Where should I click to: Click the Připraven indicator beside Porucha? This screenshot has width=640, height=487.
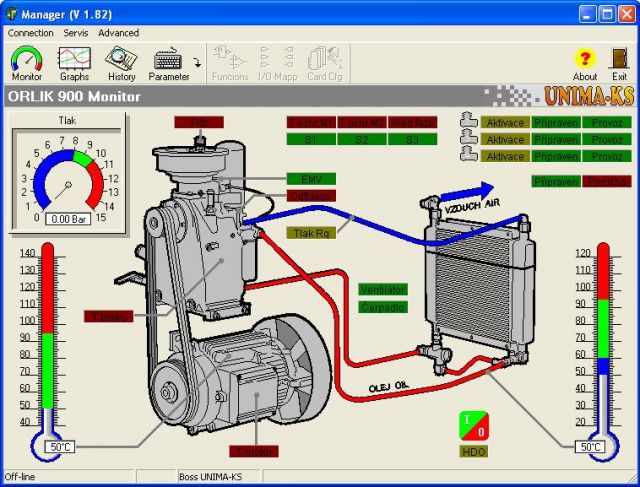[x=556, y=181]
